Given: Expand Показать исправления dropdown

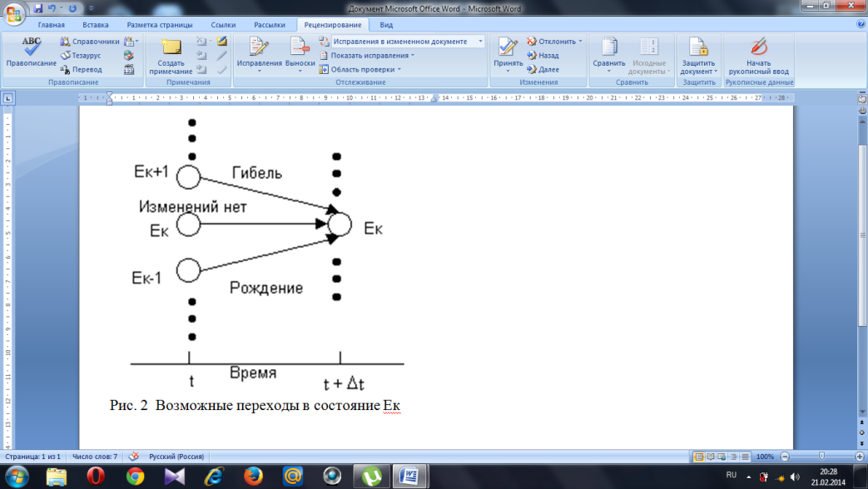Looking at the screenshot, I should click(x=367, y=56).
